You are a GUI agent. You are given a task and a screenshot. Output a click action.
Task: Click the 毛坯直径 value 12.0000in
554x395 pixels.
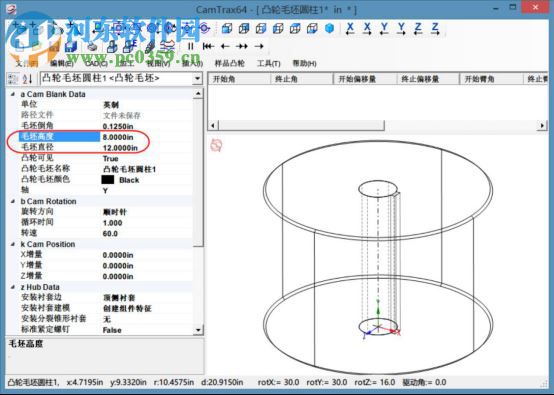coord(120,148)
